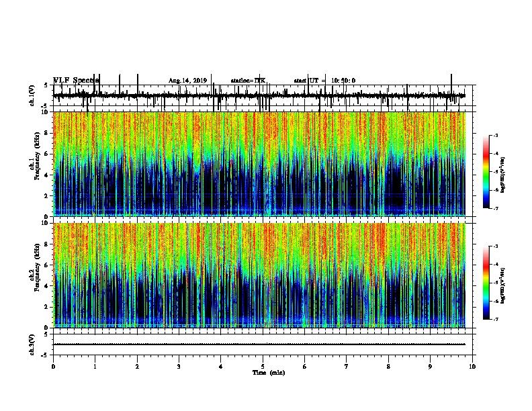The height and width of the screenshot is (411, 532).
Task: Click the "ch.3(V)" axis label
Action: tap(32, 345)
